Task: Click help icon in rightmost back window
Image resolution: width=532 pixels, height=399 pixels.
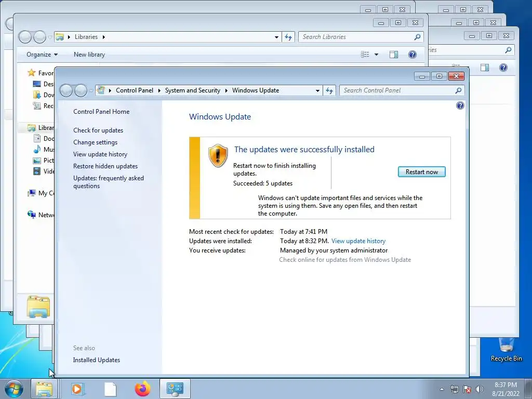Action: pos(503,68)
